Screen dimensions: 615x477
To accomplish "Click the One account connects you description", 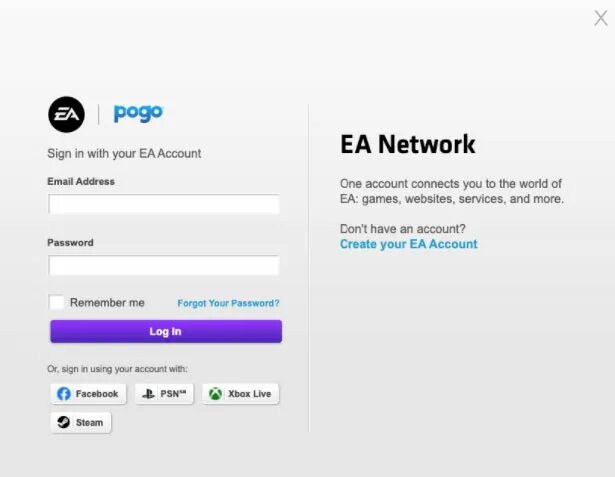I will coord(452,191).
